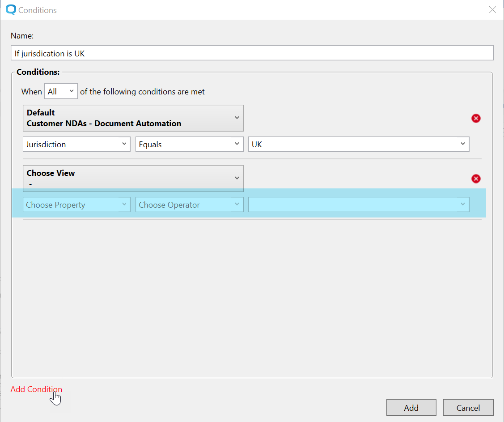Cancel the condition dialog
The height and width of the screenshot is (422, 504).
(x=468, y=408)
